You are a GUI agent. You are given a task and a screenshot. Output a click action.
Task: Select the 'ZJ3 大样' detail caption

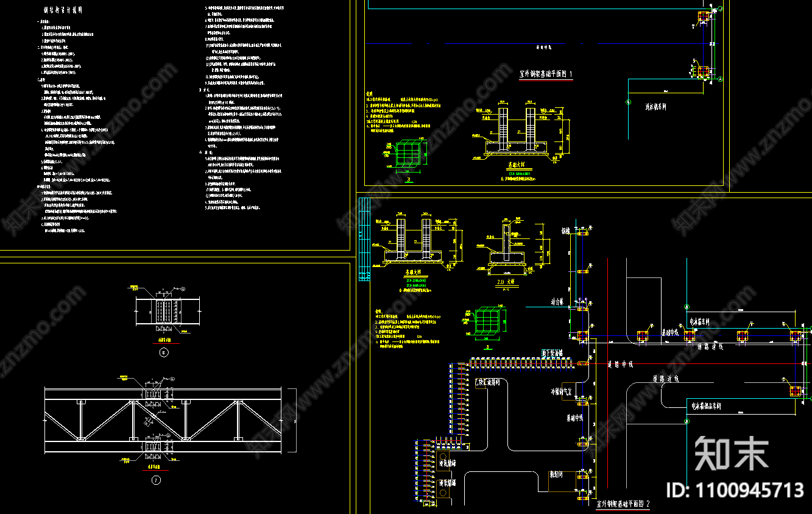(506, 282)
